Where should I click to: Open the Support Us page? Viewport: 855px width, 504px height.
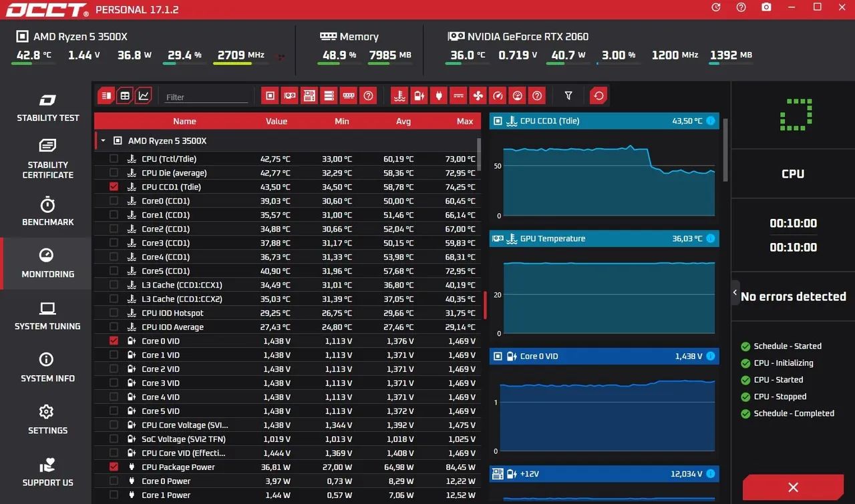click(47, 472)
